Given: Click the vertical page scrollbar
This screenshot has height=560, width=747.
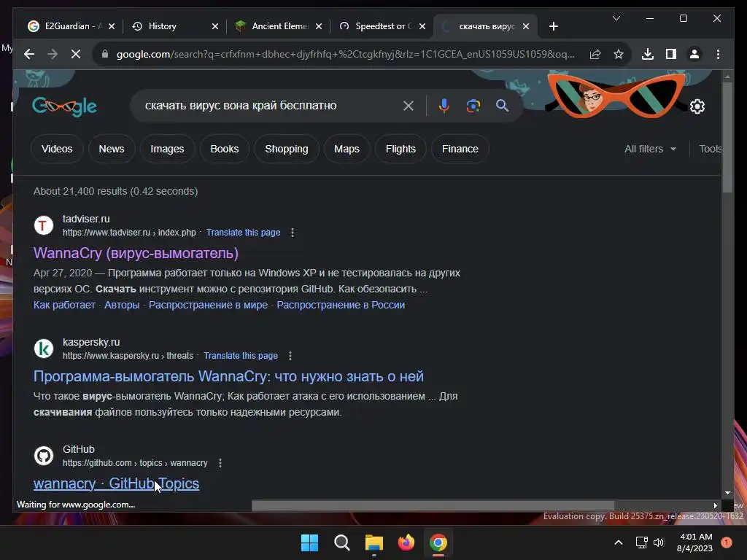Looking at the screenshot, I should pyautogui.click(x=727, y=138).
